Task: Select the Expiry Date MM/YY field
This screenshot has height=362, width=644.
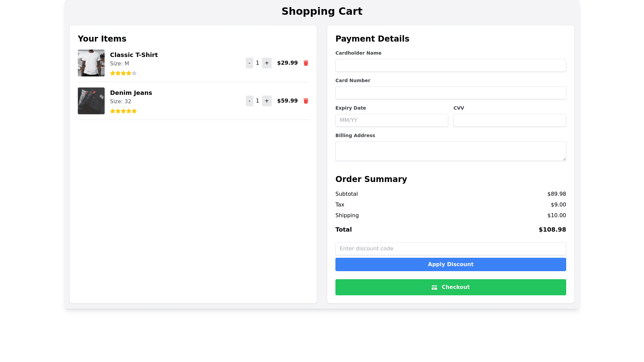Action: [x=391, y=120]
